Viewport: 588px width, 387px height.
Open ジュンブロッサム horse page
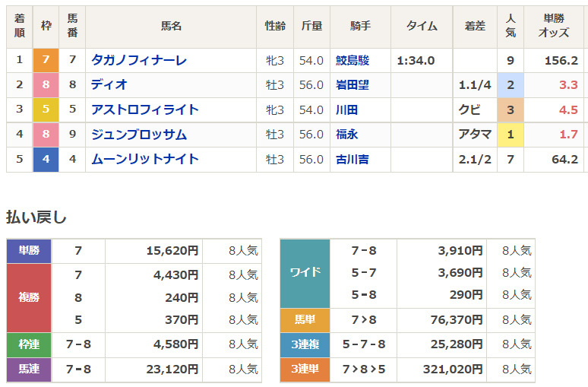(x=138, y=135)
